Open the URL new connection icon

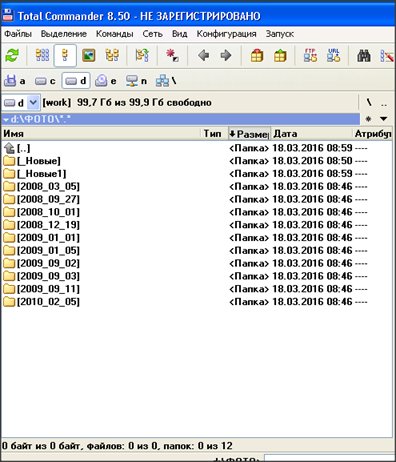click(334, 55)
